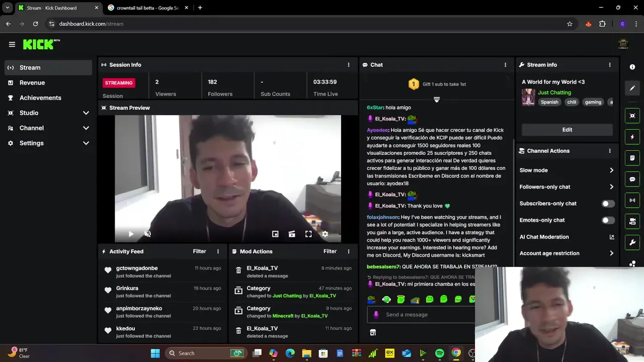Open the Channel Actions options menu
The width and height of the screenshot is (644, 362).
point(610,151)
